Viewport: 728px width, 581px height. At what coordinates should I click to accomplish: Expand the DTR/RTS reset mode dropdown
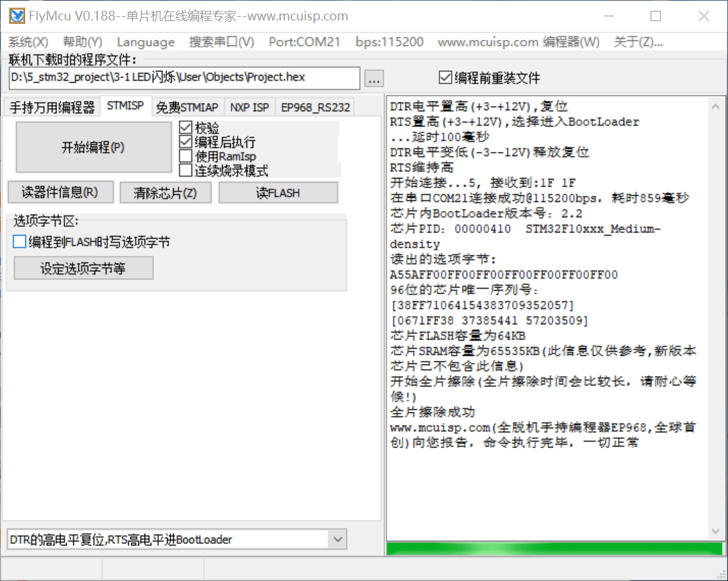click(337, 540)
